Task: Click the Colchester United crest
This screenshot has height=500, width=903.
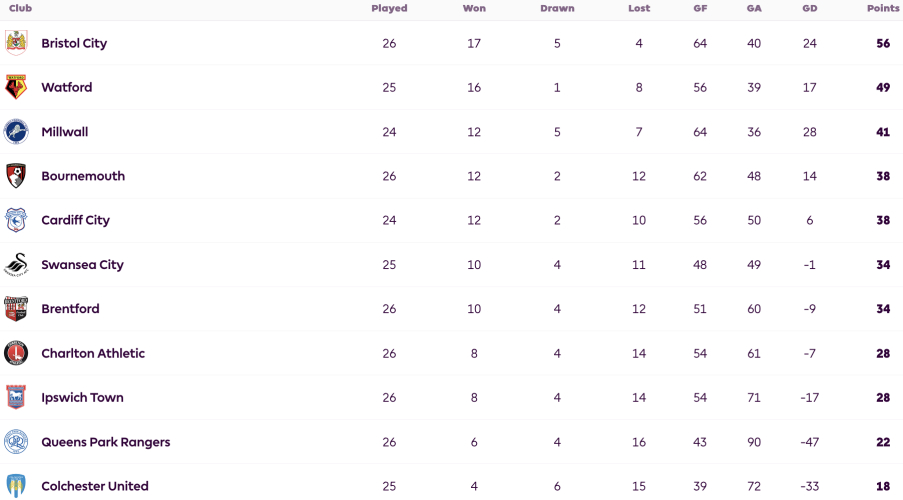Action: point(16,486)
